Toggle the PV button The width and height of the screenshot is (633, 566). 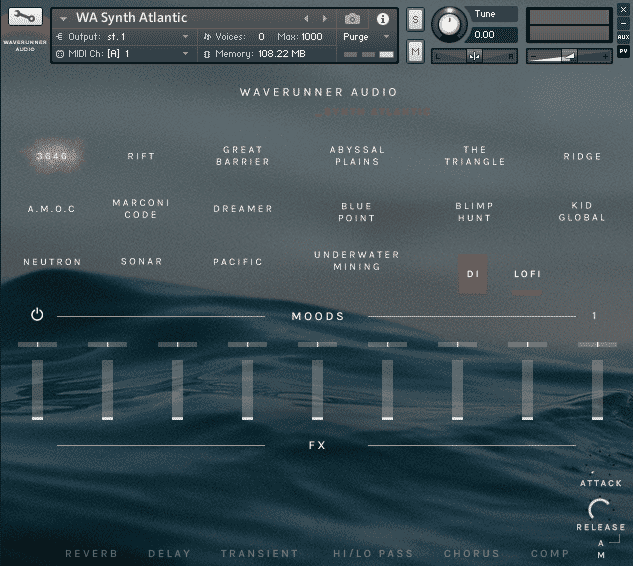pos(623,51)
